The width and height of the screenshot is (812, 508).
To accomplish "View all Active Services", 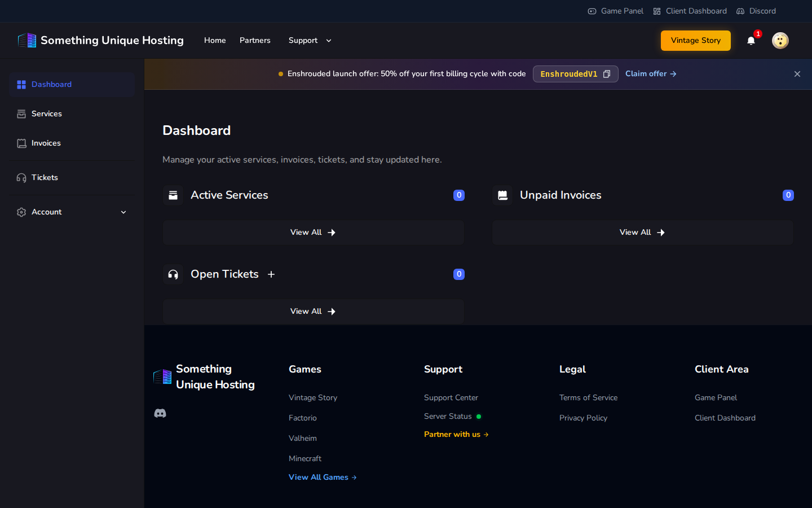I will coord(314,233).
